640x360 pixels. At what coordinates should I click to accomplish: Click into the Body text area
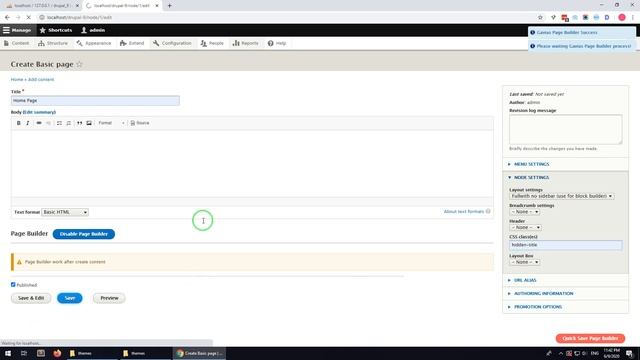pyautogui.click(x=252, y=163)
